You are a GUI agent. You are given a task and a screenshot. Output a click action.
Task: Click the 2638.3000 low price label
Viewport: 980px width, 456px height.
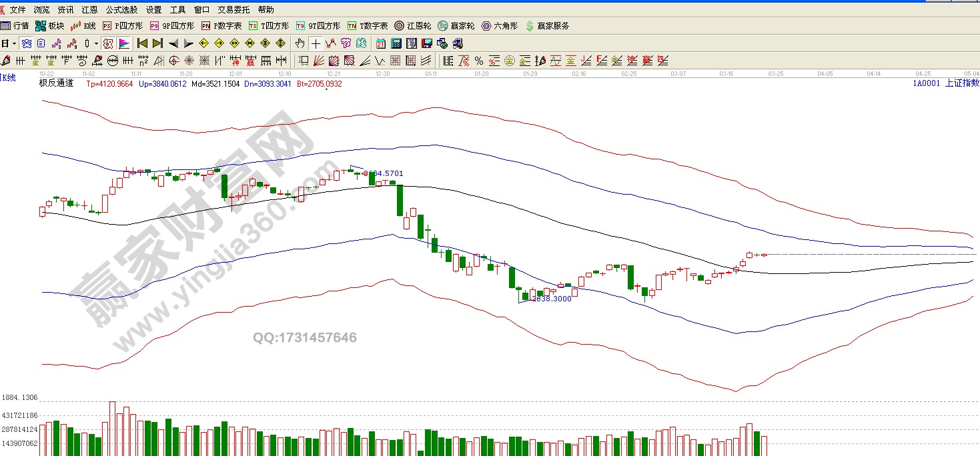(550, 299)
